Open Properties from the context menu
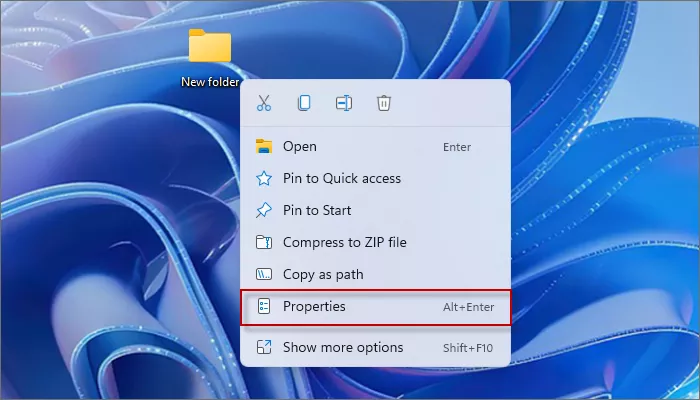Image resolution: width=700 pixels, height=400 pixels. (x=375, y=307)
